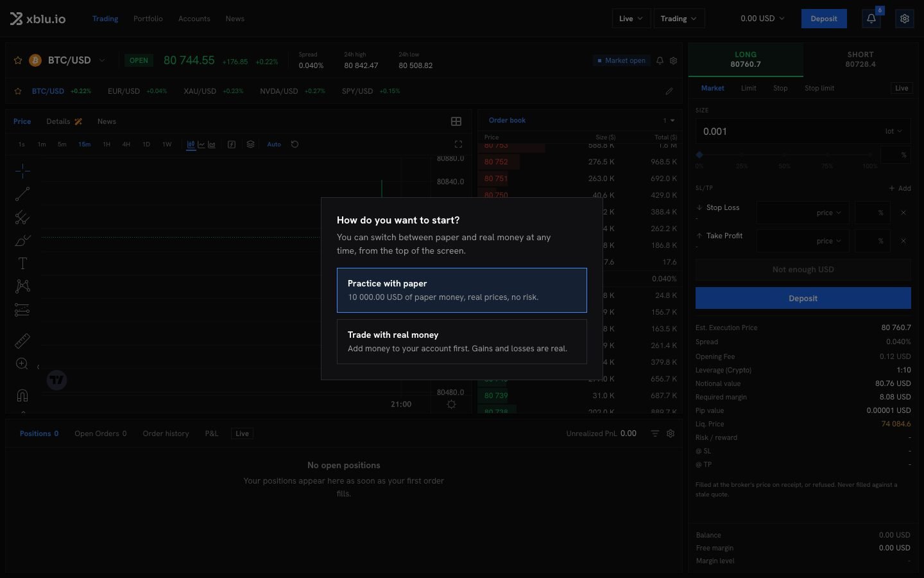
Task: Open the Accounts nav item
Action: pos(194,19)
